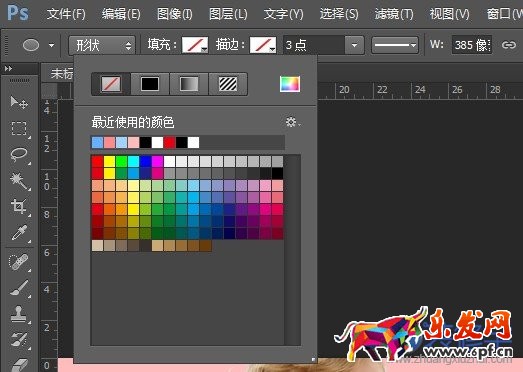Choose magenta in top swatch row
The width and height of the screenshot is (523, 372).
click(157, 161)
